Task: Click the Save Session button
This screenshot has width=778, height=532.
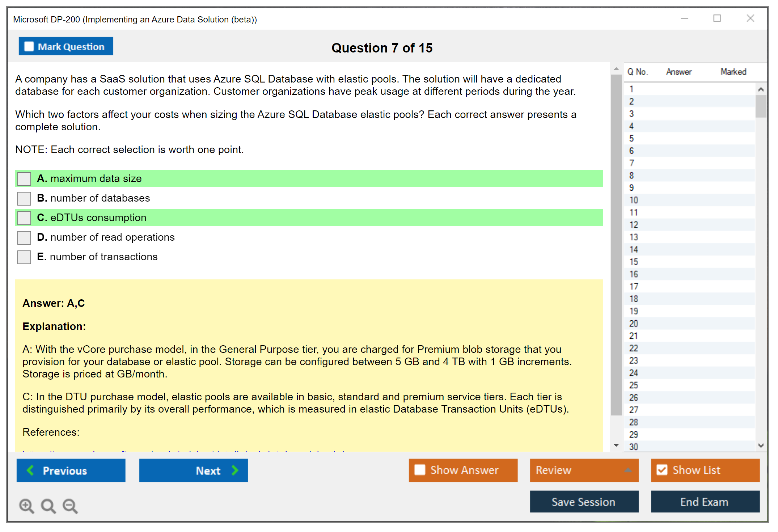Action: [584, 502]
